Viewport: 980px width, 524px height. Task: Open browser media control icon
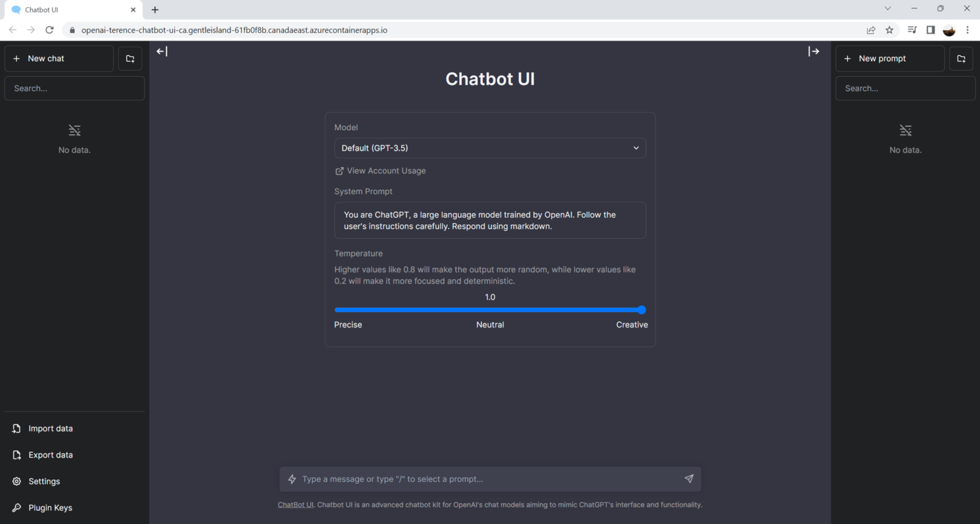pos(912,30)
